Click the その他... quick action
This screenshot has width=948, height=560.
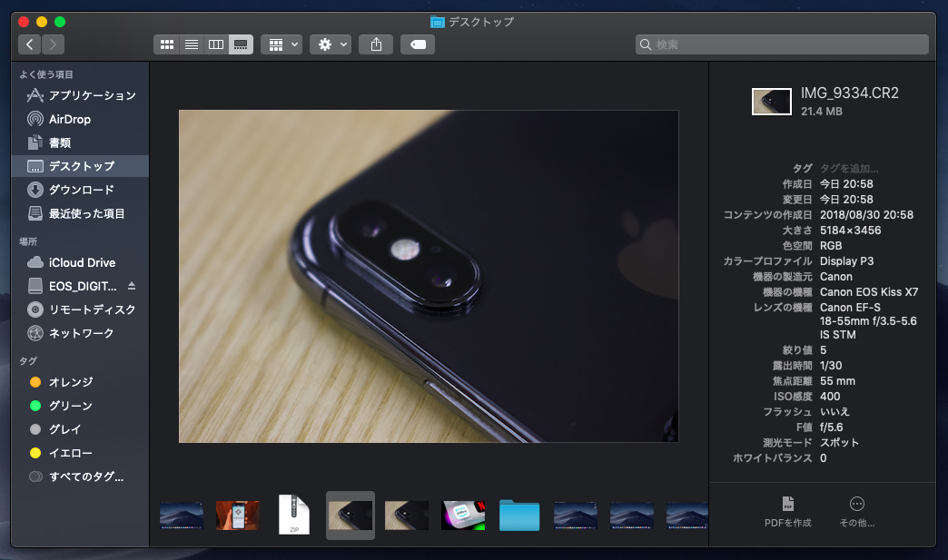856,512
